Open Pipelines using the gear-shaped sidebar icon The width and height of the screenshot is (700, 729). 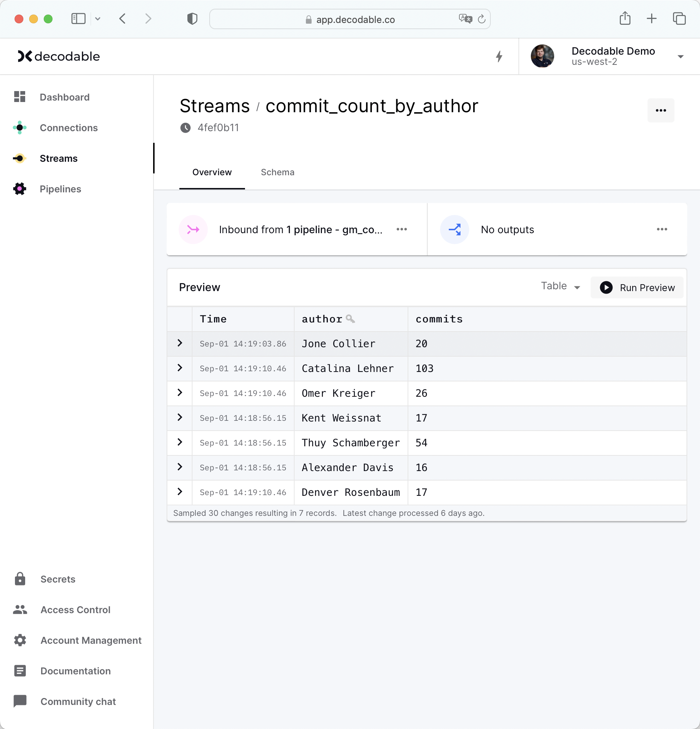pos(20,189)
